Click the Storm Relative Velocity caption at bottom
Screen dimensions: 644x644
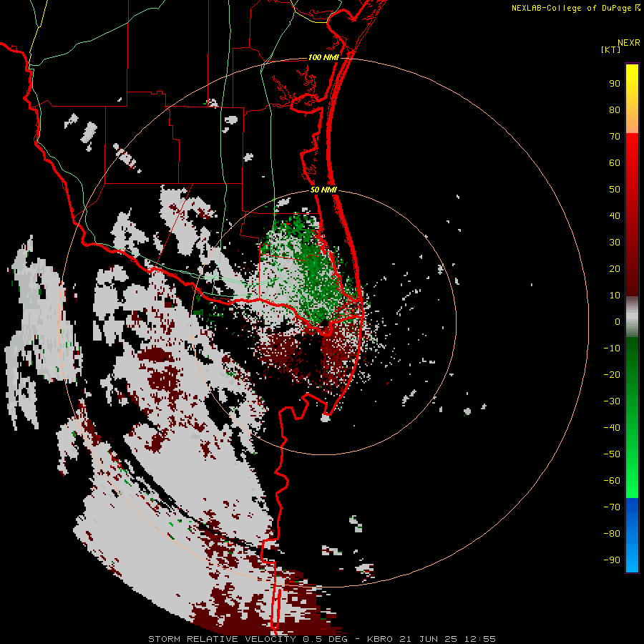click(x=322, y=639)
